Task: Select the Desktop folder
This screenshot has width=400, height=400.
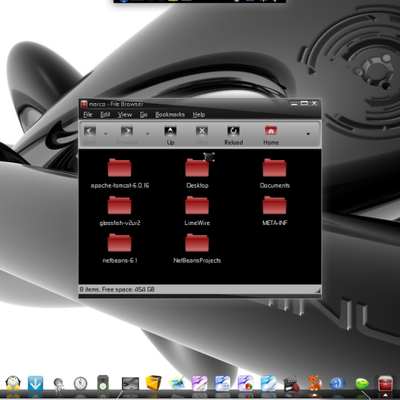Action: (x=197, y=173)
